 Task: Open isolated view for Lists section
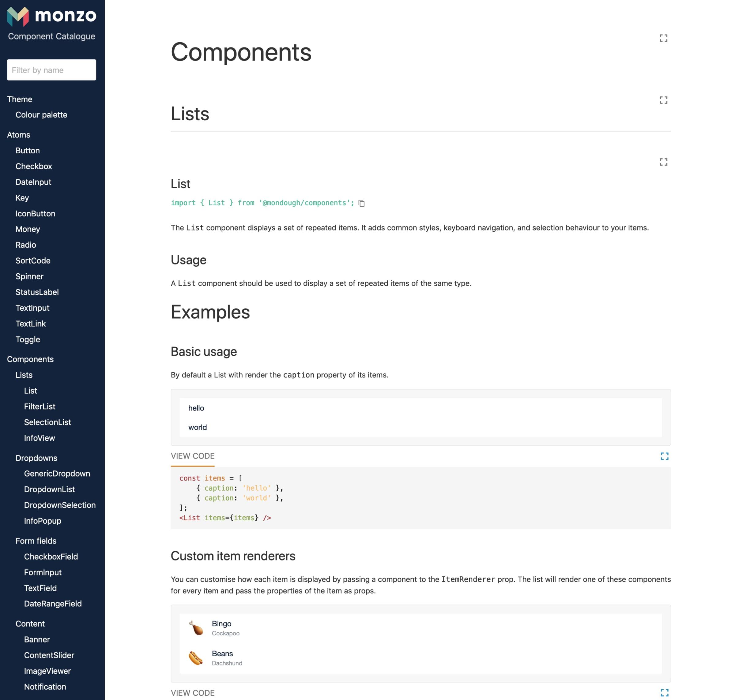click(x=663, y=100)
